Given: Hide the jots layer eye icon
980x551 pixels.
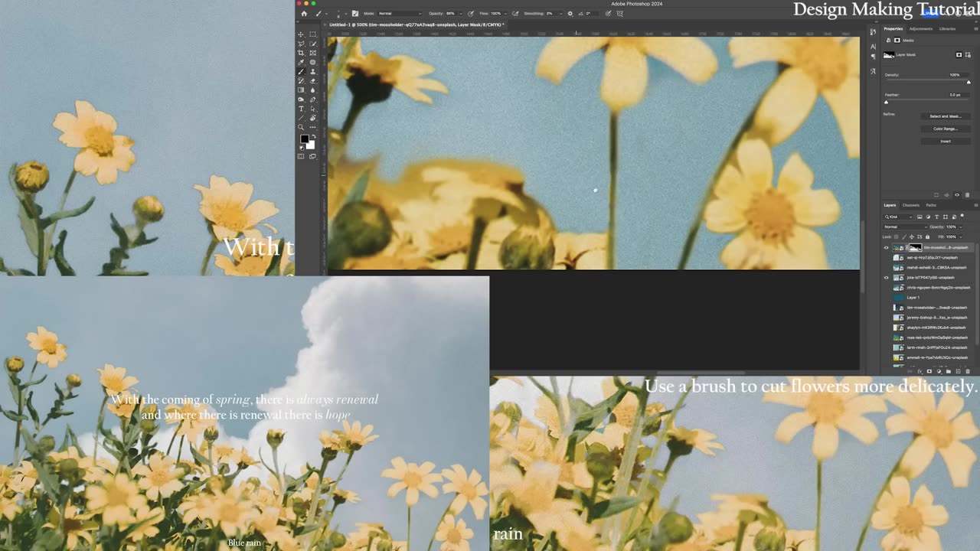Looking at the screenshot, I should point(887,278).
